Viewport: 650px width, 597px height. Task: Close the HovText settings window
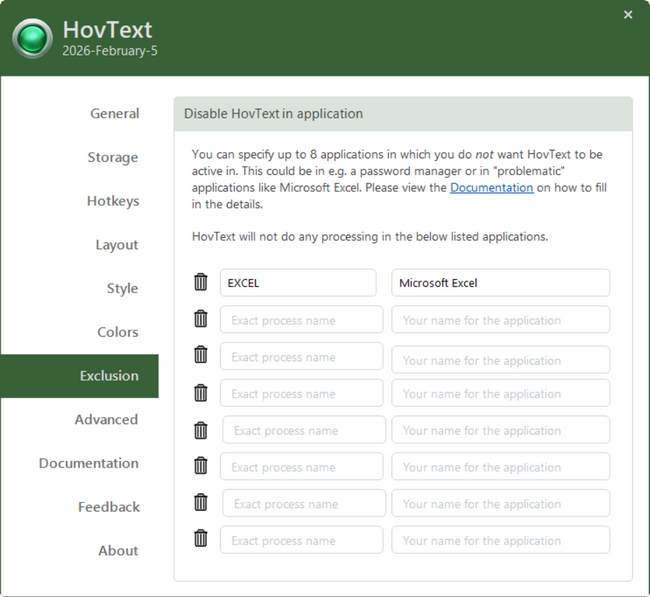[x=628, y=15]
